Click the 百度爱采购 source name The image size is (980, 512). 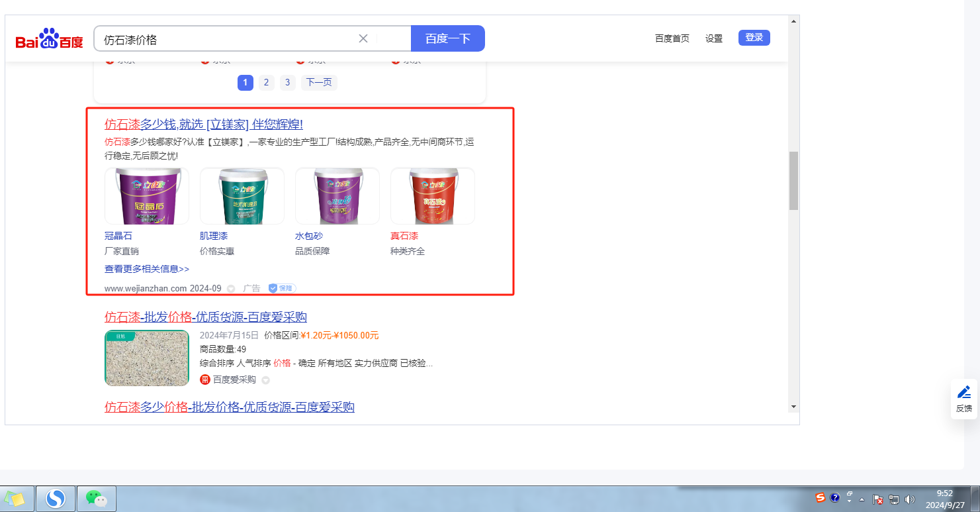click(234, 380)
